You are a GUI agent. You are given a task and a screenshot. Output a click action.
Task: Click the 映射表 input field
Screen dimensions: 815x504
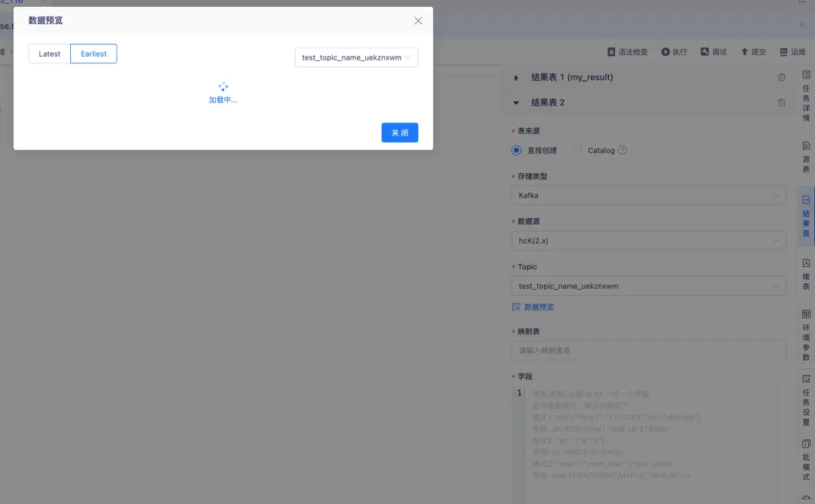[x=649, y=350]
